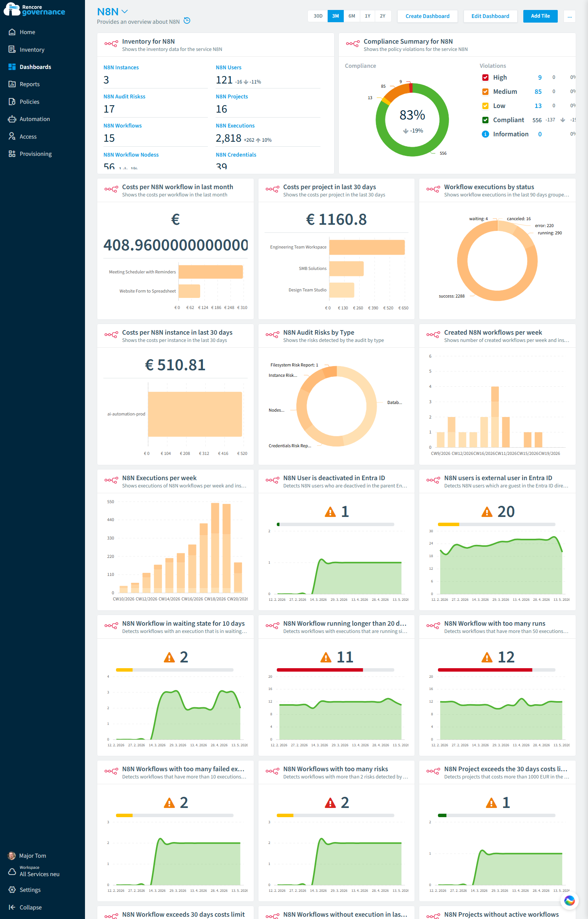Select the 30D time range
The height and width of the screenshot is (919, 588).
pos(318,16)
